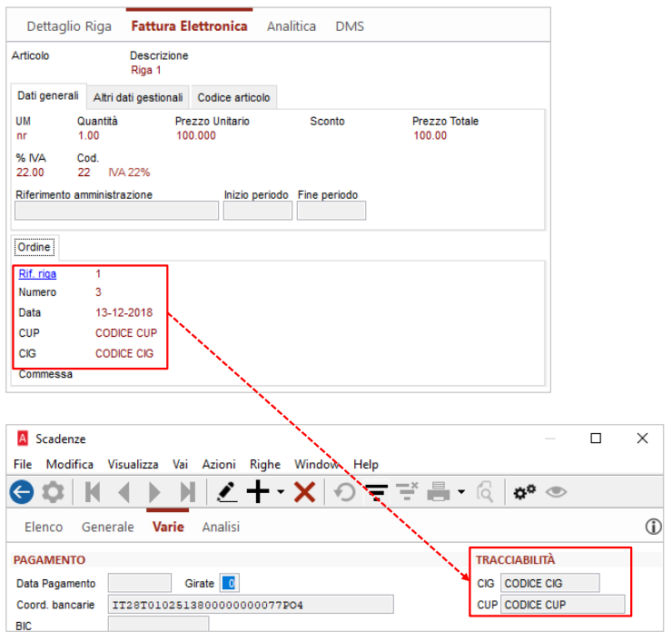Toggle the eye visibility icon
This screenshot has height=641, width=672.
[x=556, y=492]
